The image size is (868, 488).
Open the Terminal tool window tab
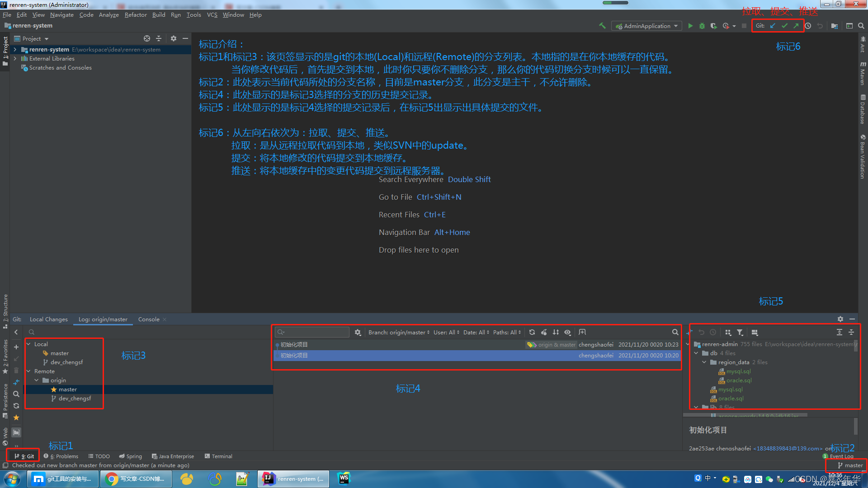218,456
